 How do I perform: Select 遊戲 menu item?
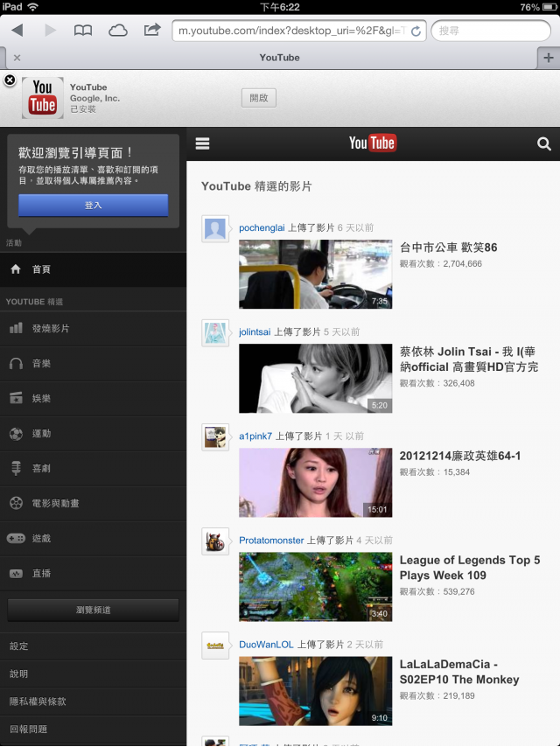click(x=93, y=539)
